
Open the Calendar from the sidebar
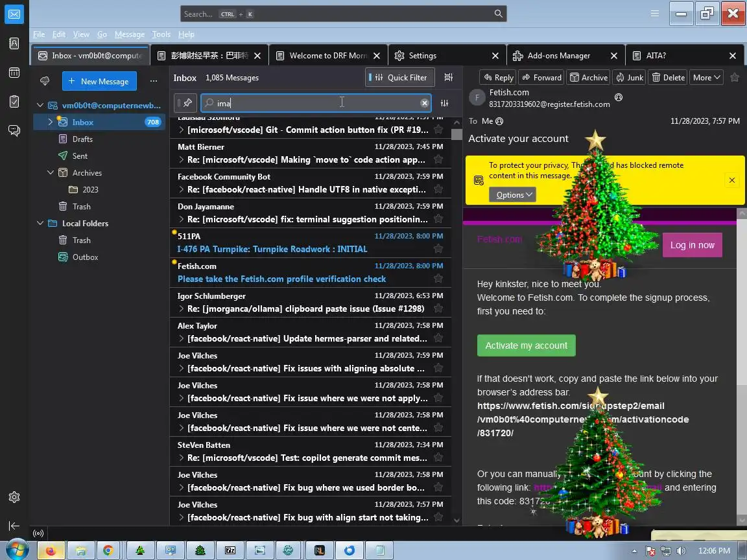coord(14,73)
